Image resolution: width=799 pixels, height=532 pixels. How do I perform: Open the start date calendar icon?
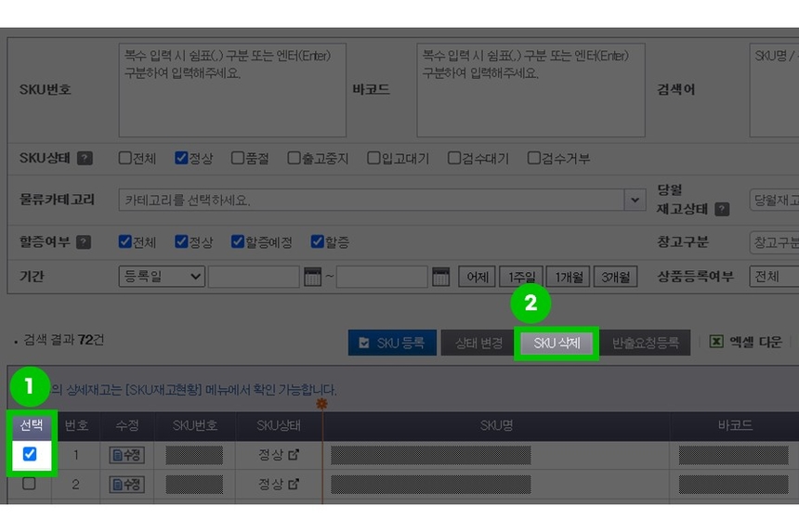(x=312, y=277)
